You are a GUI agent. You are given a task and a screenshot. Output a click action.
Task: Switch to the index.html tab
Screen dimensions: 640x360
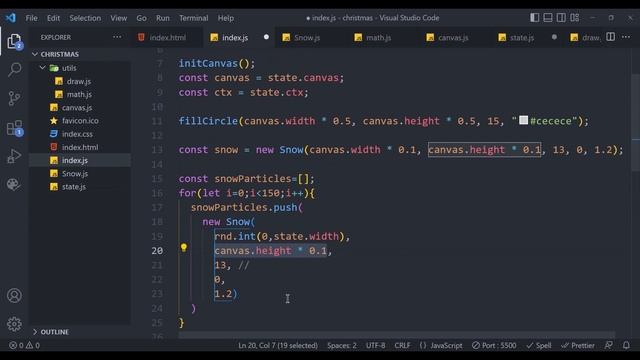(x=167, y=38)
